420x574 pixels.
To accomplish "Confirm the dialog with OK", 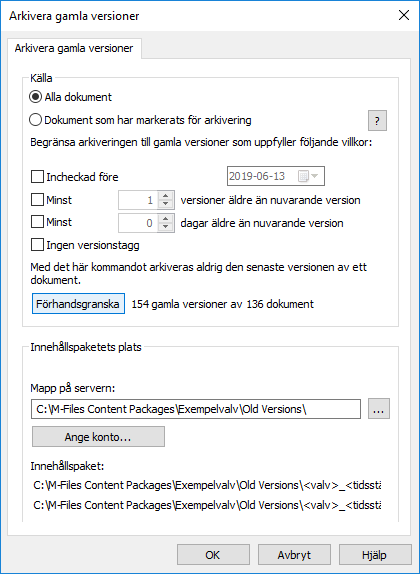I will 213,555.
